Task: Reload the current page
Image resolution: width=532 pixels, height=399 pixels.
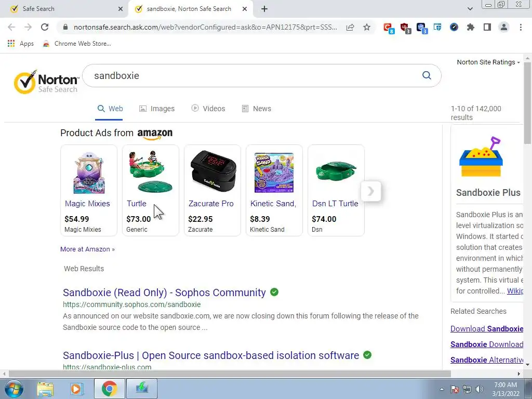Action: [x=45, y=27]
